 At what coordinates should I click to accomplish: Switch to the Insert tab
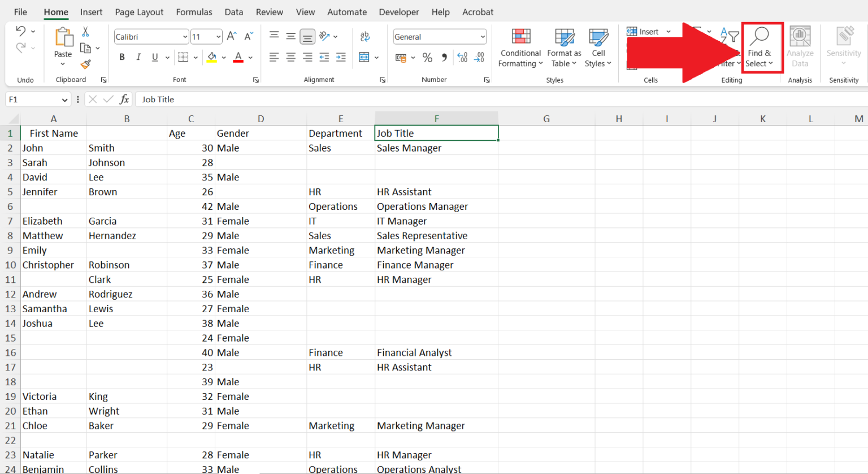(x=91, y=12)
